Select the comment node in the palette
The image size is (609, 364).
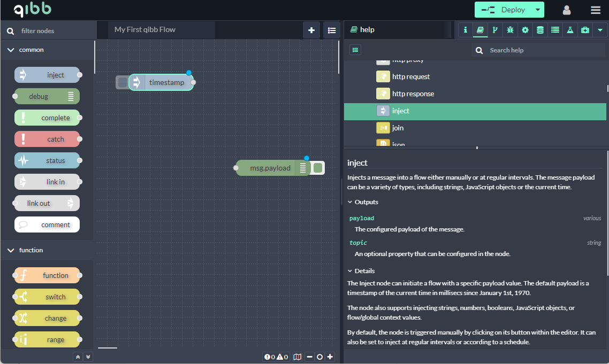point(47,224)
